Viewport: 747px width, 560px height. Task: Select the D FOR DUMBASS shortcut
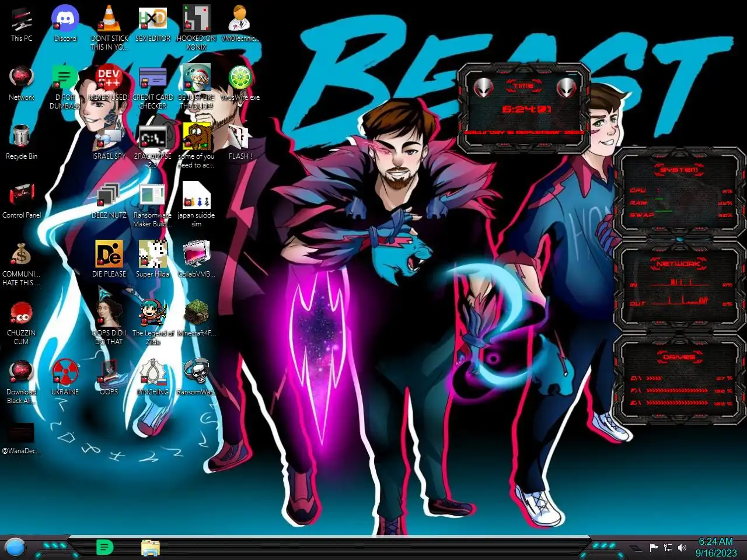[x=65, y=87]
